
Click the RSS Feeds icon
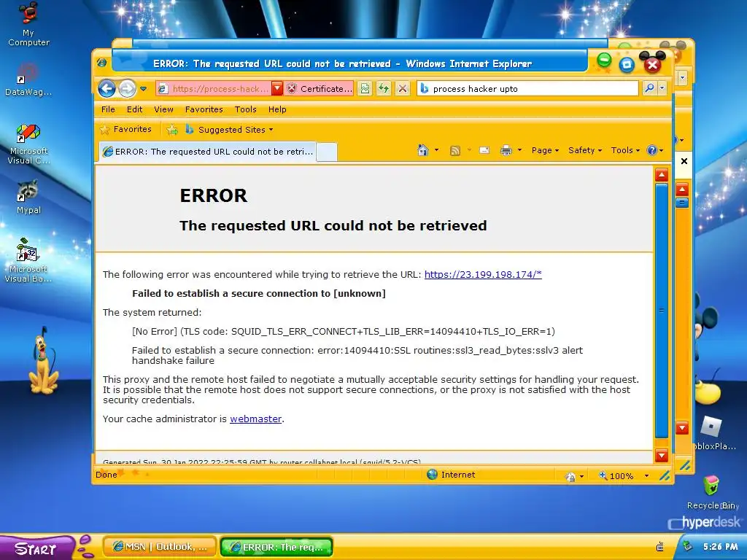455,151
